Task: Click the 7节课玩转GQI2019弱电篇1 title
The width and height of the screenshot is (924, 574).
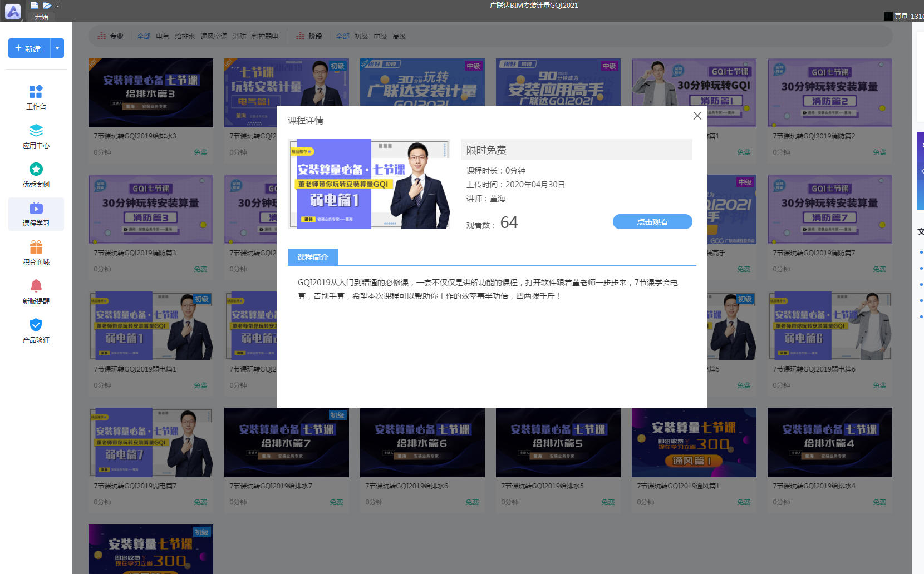Action: 135,369
